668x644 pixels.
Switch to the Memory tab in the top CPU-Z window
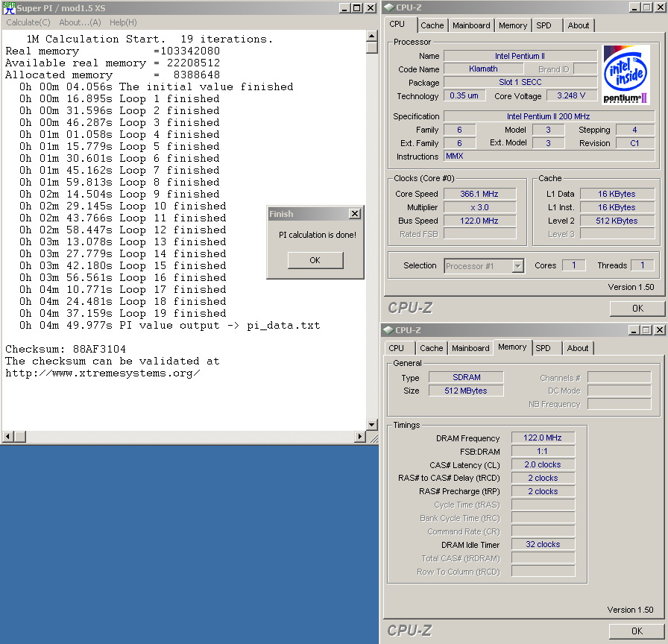[x=513, y=25]
